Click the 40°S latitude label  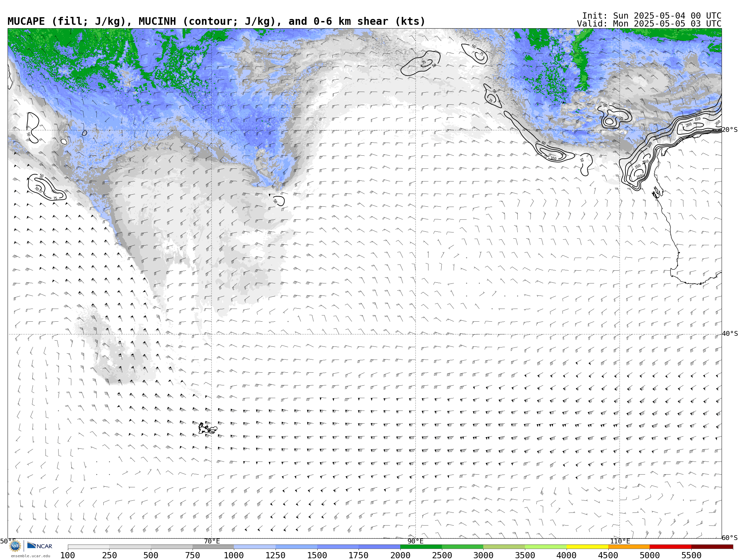(x=730, y=334)
